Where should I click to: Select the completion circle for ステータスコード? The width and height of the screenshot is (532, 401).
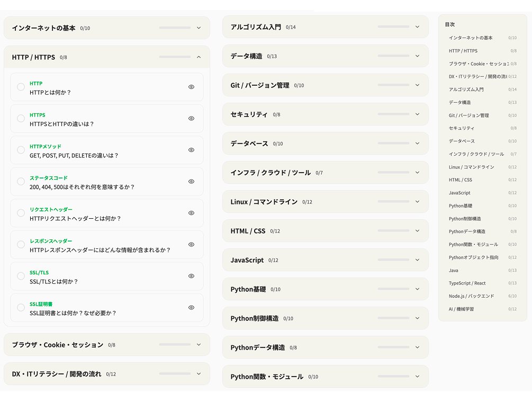click(21, 181)
